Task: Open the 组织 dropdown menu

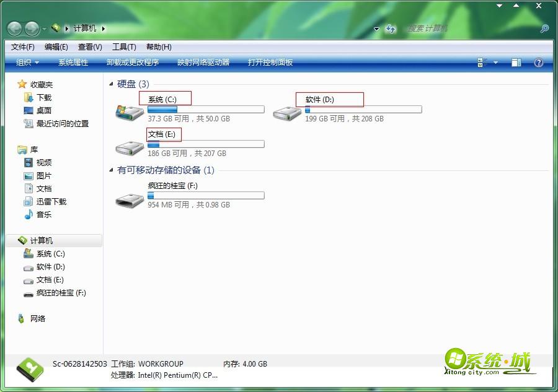Action: (27, 63)
